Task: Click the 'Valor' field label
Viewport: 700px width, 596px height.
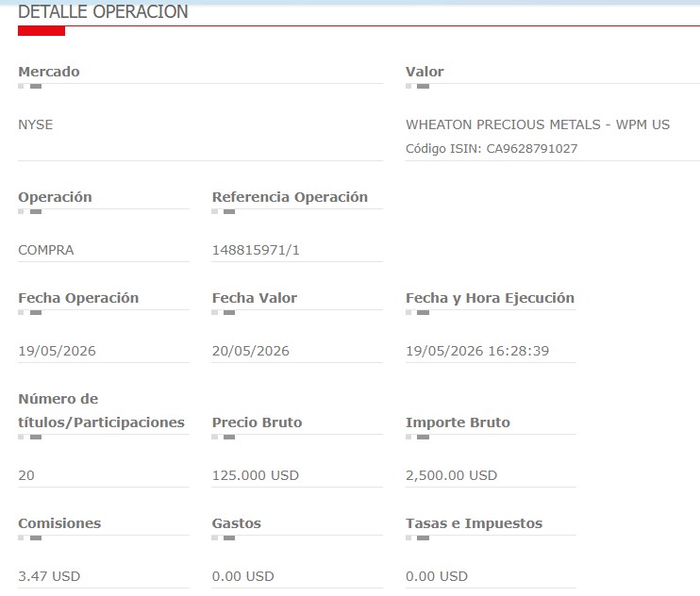Action: 425,72
